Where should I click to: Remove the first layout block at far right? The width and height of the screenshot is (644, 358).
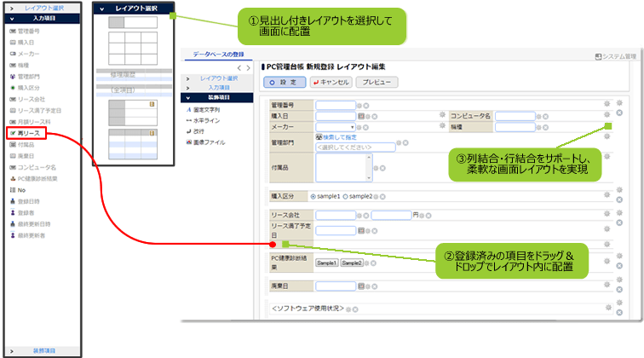(619, 113)
